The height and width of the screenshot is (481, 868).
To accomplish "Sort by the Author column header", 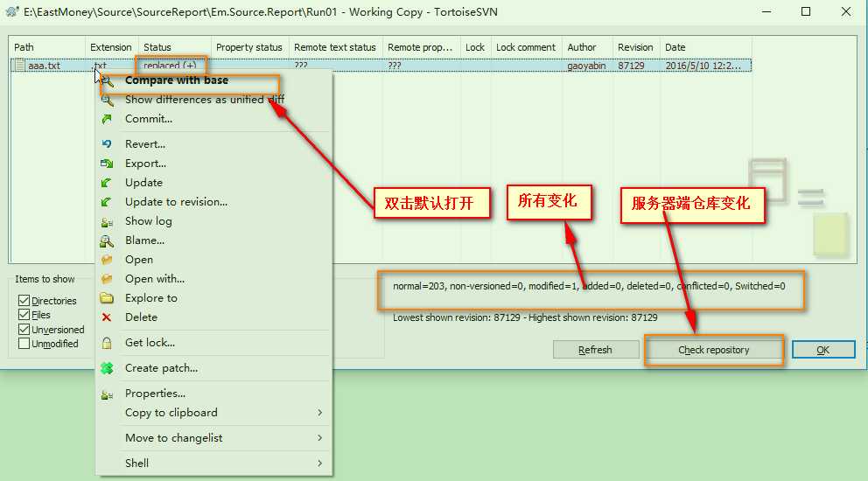I will 587,47.
